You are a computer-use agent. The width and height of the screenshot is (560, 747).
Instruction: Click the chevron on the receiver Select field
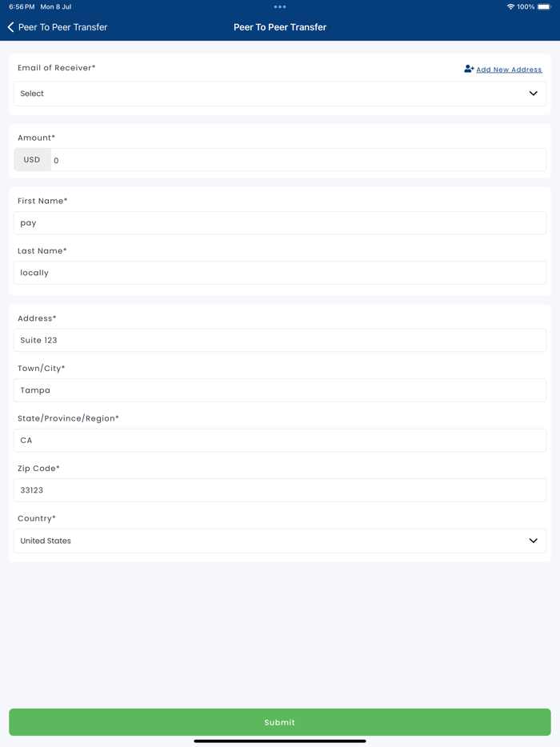(x=533, y=94)
